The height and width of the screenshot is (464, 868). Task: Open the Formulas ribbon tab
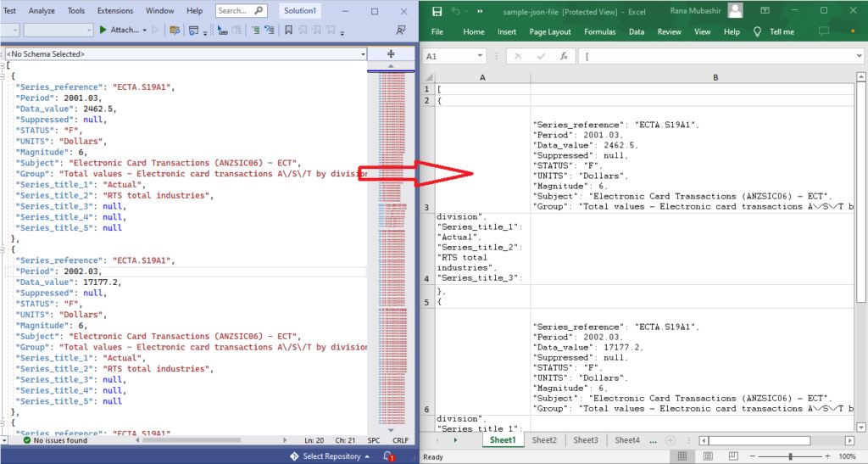599,32
